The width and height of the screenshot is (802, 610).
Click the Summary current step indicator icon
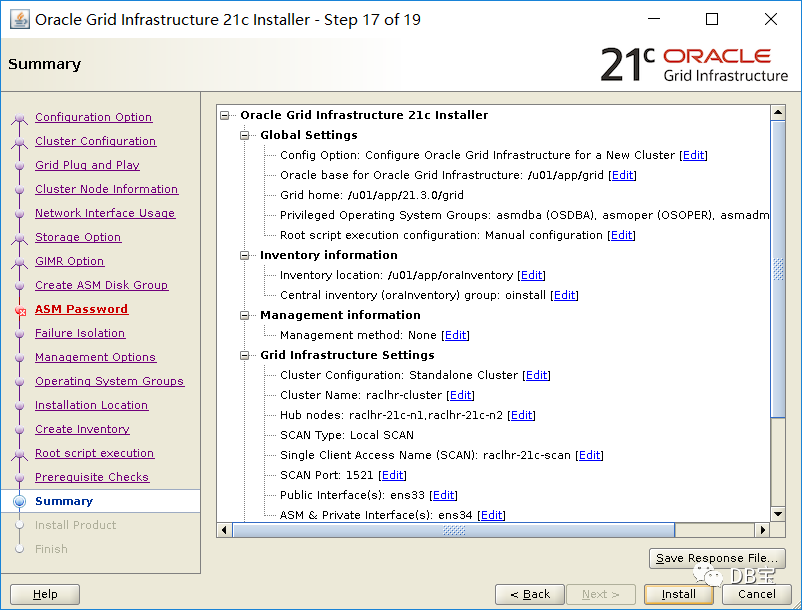pyautogui.click(x=19, y=502)
